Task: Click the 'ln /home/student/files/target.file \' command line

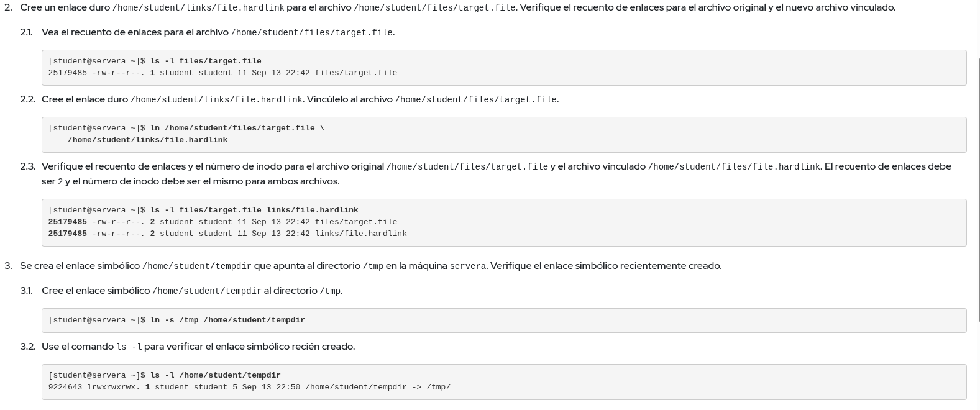Action: [x=237, y=128]
